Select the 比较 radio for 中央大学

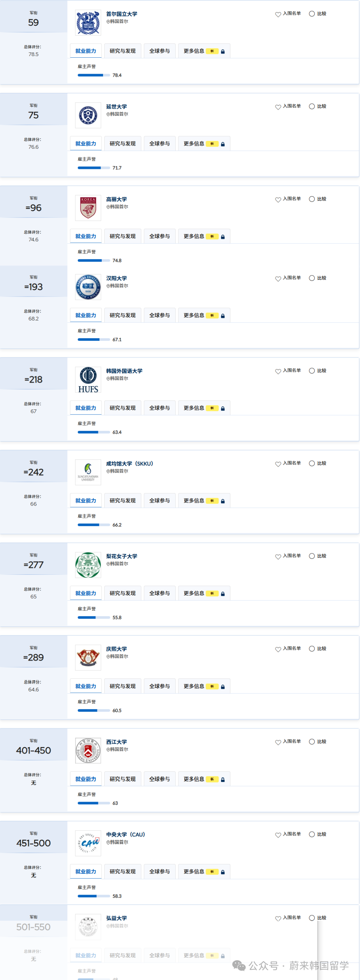coord(312,834)
